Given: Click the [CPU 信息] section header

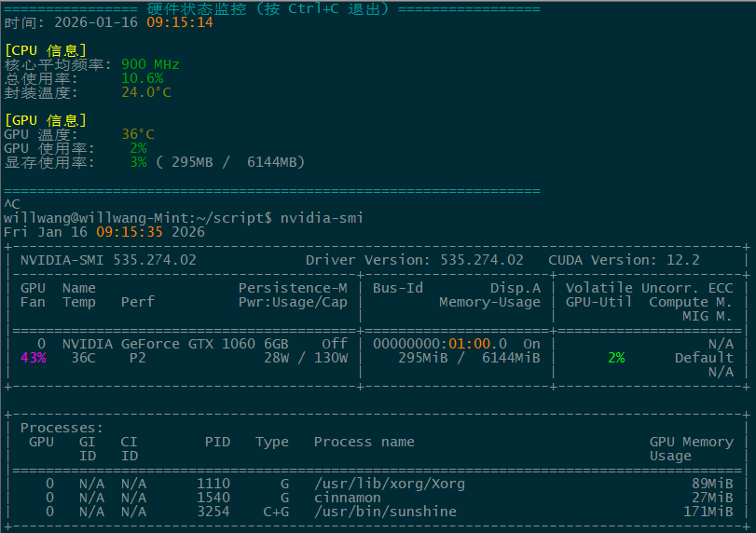Looking at the screenshot, I should pos(46,50).
